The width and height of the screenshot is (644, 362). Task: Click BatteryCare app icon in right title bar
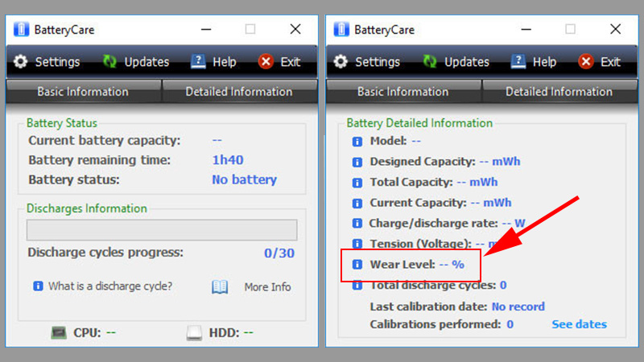[x=341, y=30]
